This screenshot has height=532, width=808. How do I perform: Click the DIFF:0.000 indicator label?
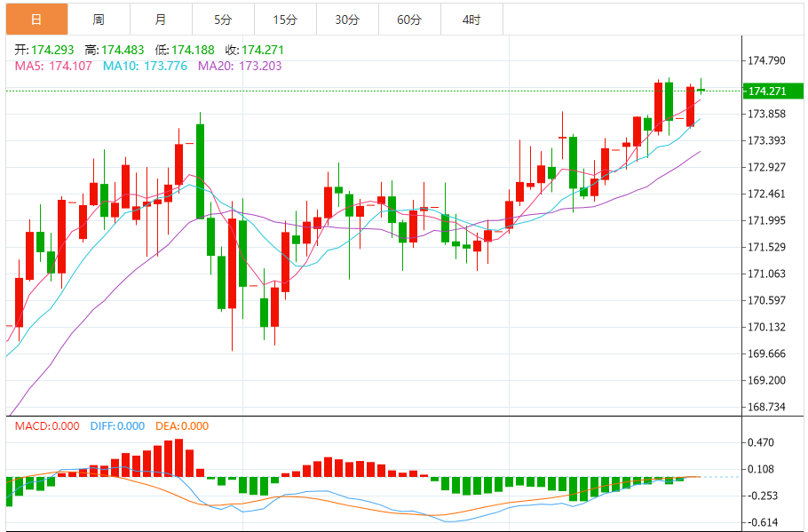pyautogui.click(x=117, y=426)
